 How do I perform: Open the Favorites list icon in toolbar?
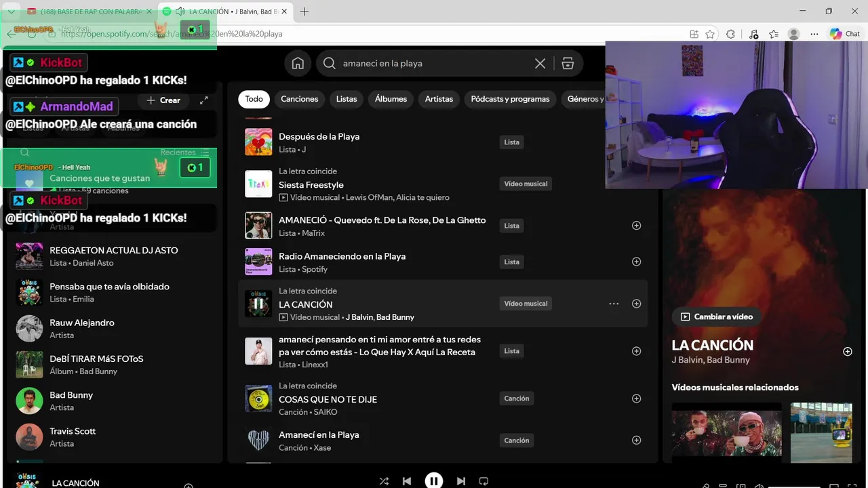point(774,34)
